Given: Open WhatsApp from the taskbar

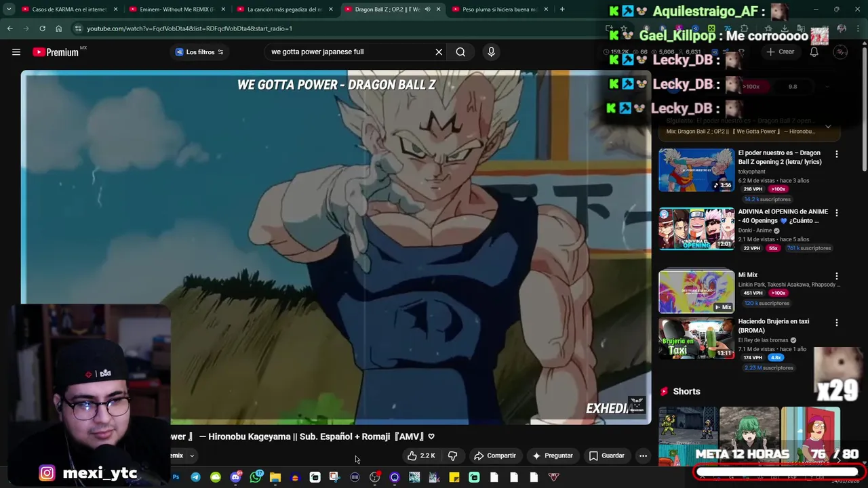Looking at the screenshot, I should pyautogui.click(x=255, y=477).
